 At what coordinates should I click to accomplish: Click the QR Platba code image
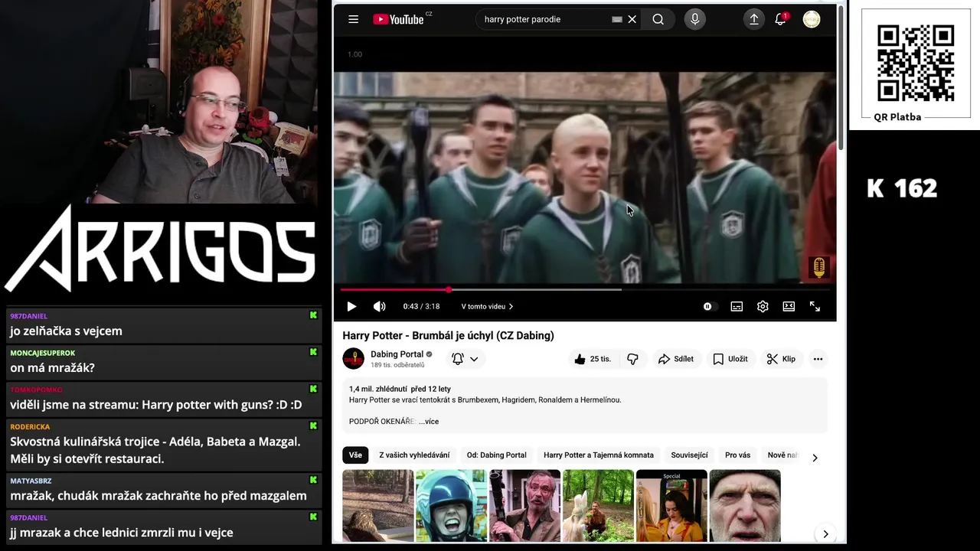[916, 63]
